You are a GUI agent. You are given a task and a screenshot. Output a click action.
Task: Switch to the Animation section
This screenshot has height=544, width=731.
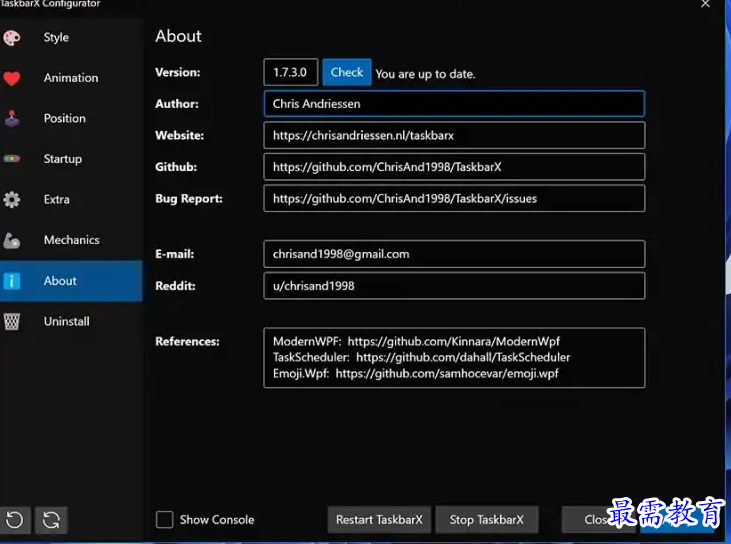pyautogui.click(x=71, y=78)
